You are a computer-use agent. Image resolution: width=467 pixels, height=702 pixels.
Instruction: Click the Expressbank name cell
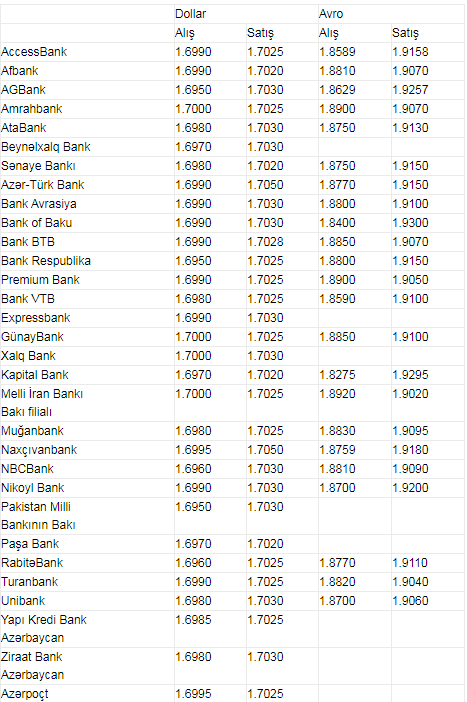click(36, 318)
